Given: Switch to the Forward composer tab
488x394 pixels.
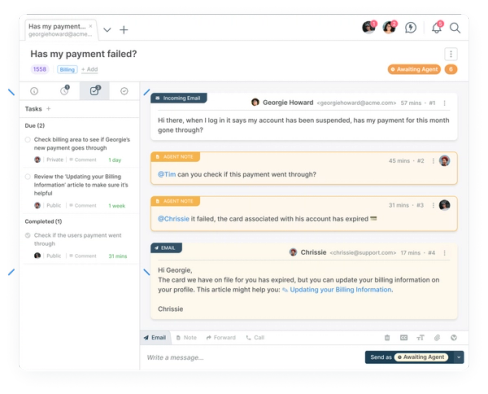Looking at the screenshot, I should 221,338.
